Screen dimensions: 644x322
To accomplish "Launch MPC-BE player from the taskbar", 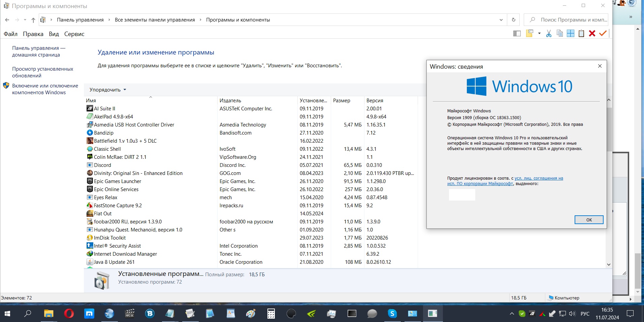I will coord(129,314).
